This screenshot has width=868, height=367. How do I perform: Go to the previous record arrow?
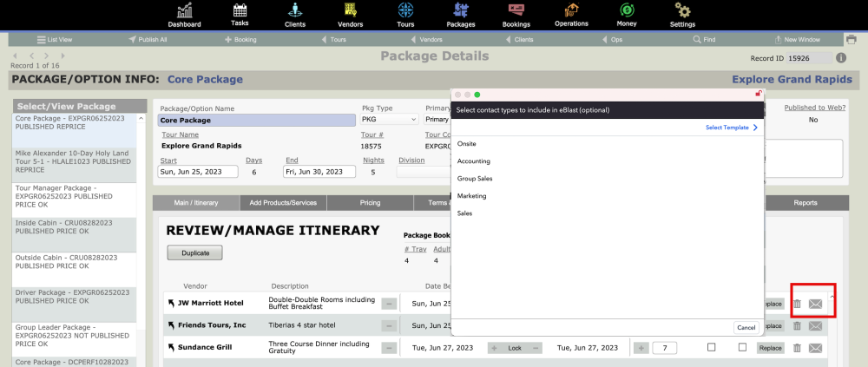click(31, 56)
